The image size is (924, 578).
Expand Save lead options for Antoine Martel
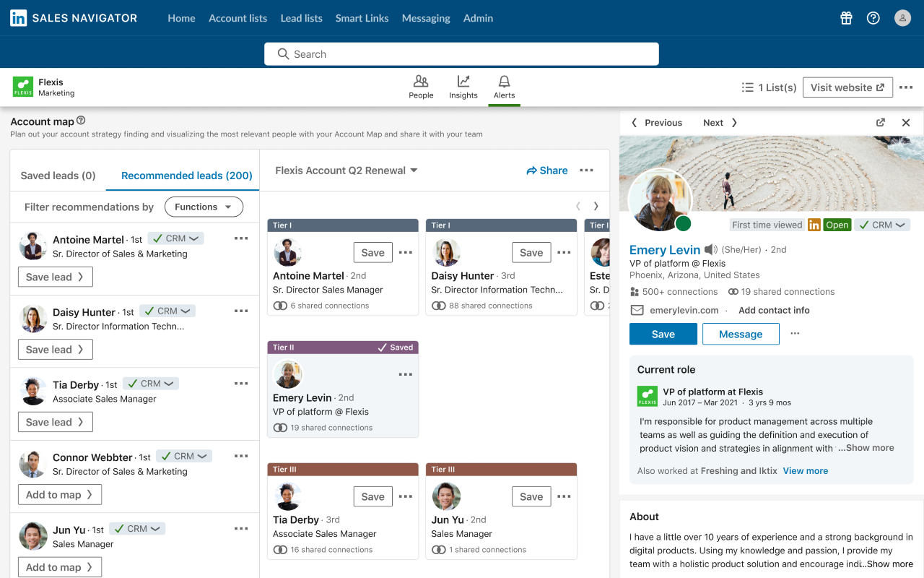pos(56,277)
